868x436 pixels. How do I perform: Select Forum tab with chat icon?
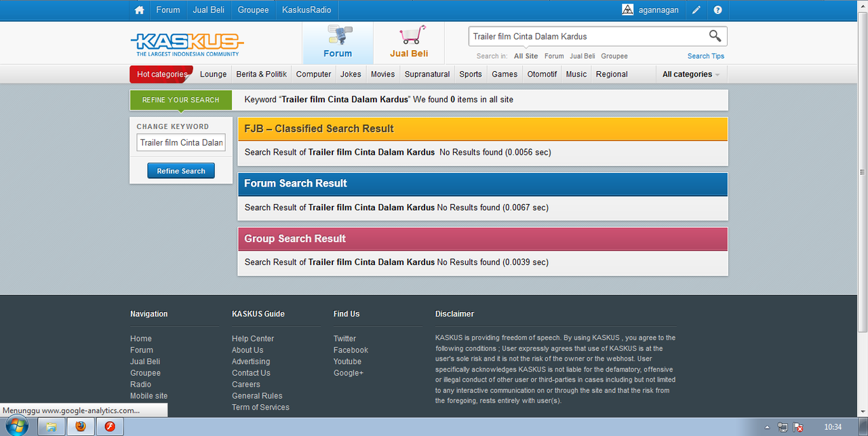(x=338, y=43)
